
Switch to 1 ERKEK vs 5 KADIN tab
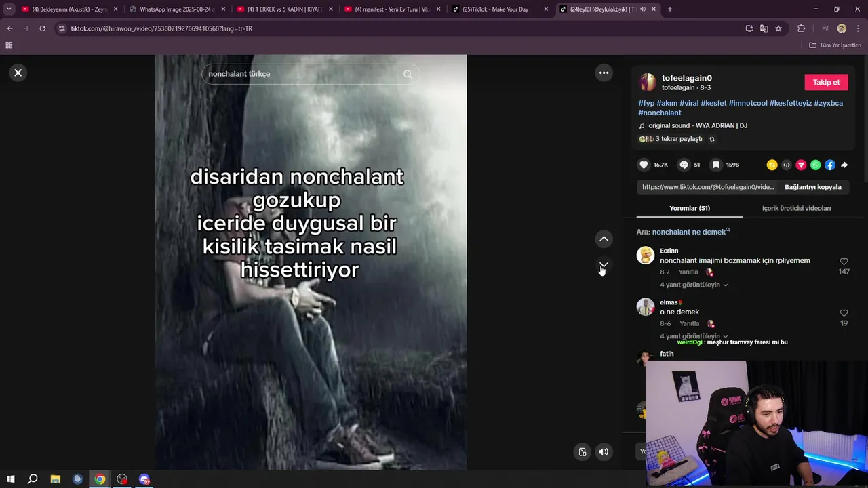click(x=283, y=9)
